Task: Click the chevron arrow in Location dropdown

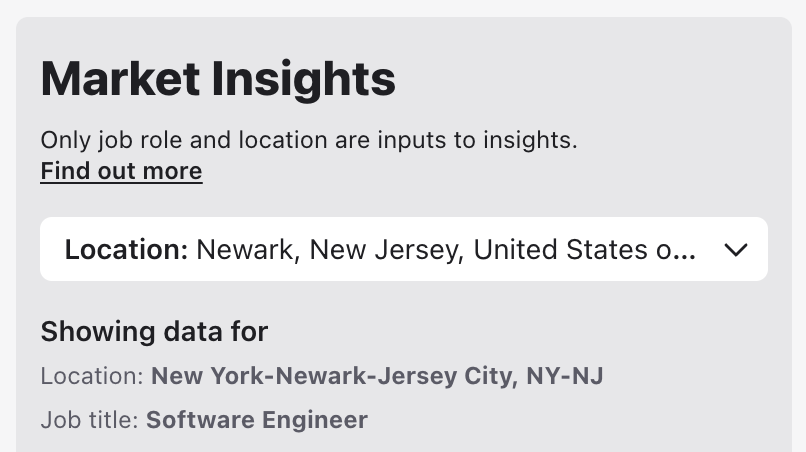Action: tap(736, 250)
